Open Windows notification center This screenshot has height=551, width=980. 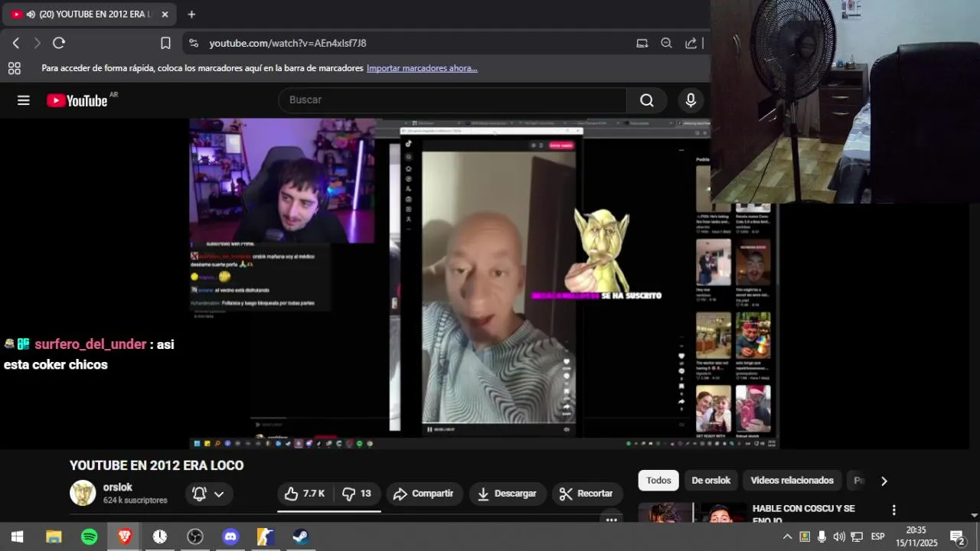956,536
